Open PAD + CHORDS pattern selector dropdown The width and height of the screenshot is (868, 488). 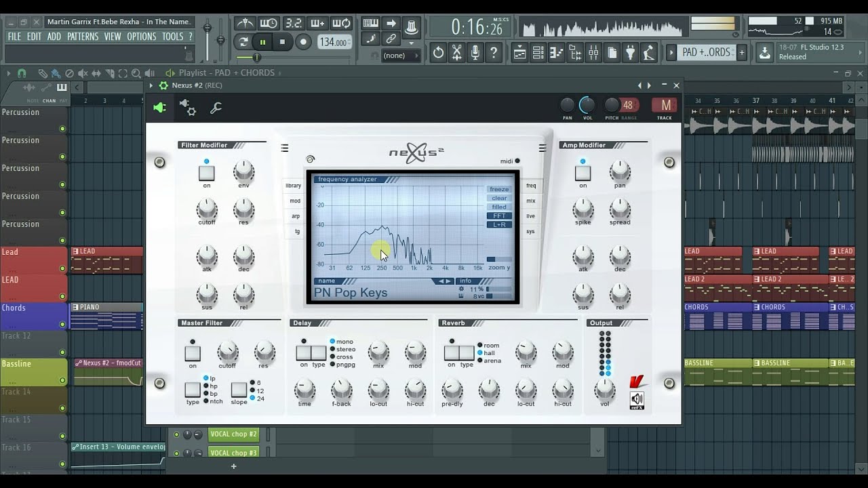[x=706, y=52]
